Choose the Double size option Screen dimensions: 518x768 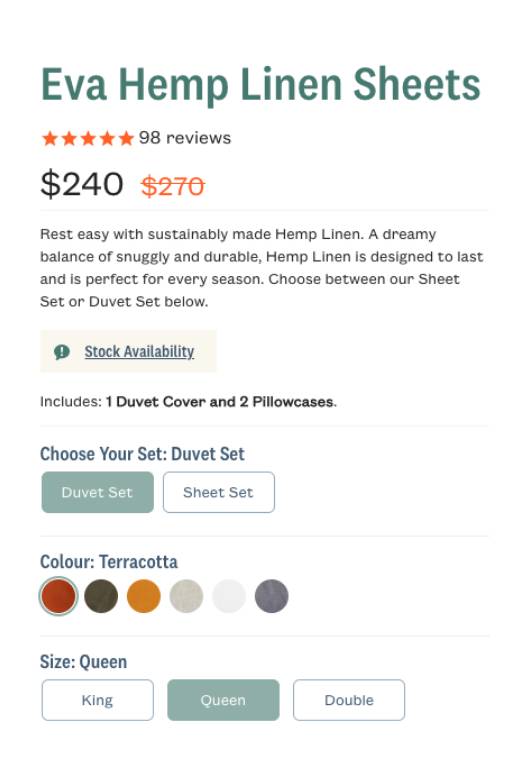pos(349,700)
